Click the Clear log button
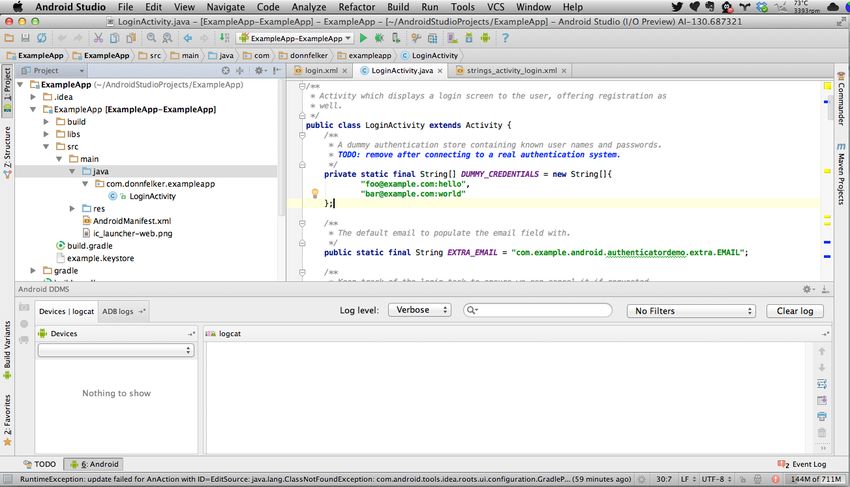Screen dimensions: 850x487 [795, 311]
